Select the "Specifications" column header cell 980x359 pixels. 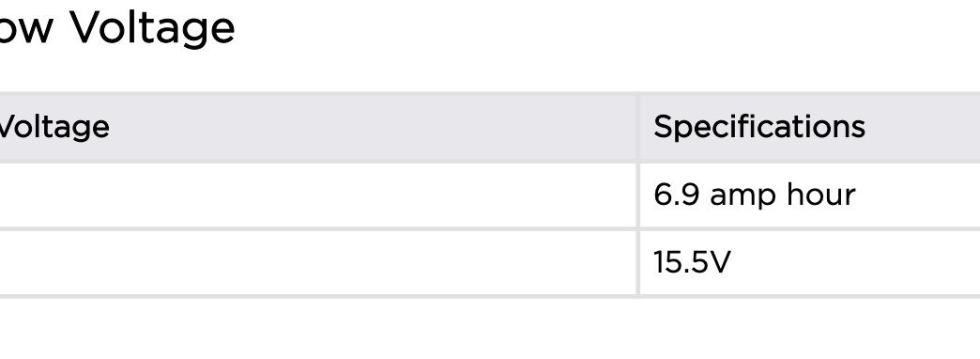(810, 127)
